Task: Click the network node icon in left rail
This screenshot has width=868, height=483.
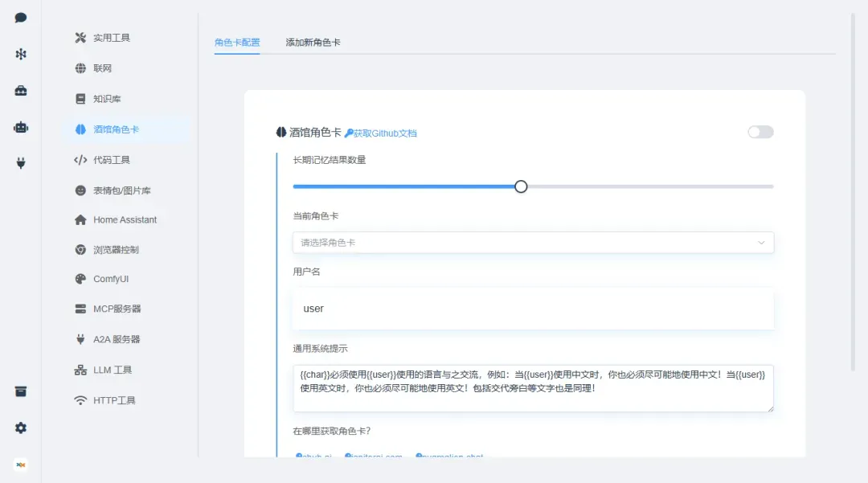Action: (21, 54)
